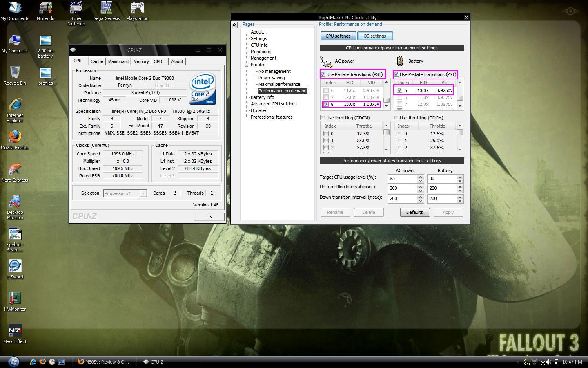Switch to CPU-Z Mainboard tab
The image size is (588, 368).
(118, 61)
